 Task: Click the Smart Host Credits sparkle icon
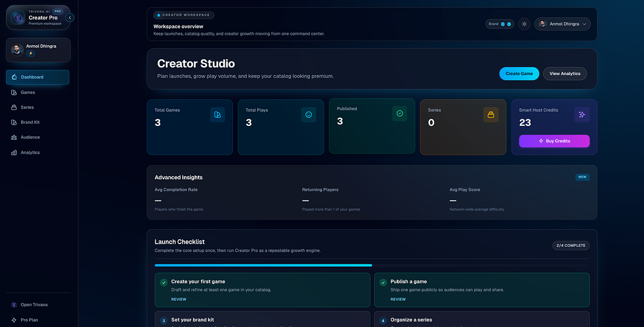[582, 115]
